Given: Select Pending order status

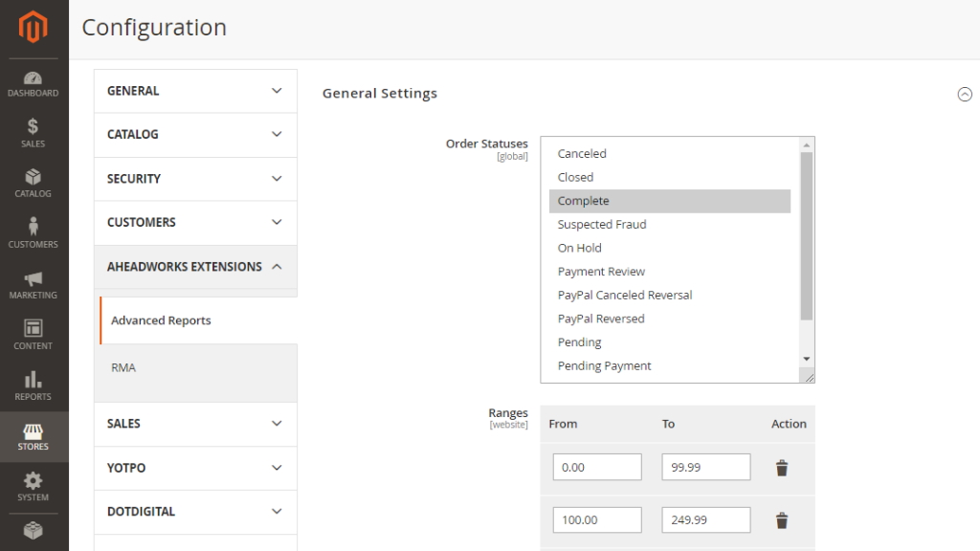Looking at the screenshot, I should 669,342.
